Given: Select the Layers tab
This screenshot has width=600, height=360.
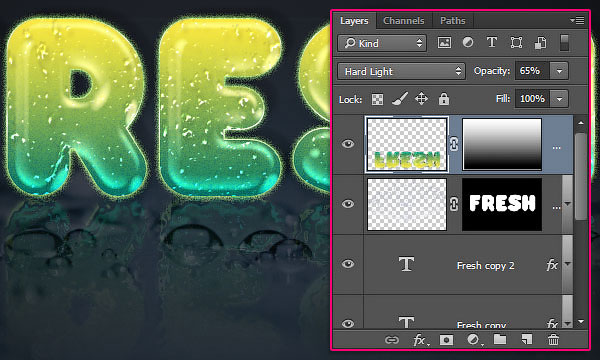Looking at the screenshot, I should (354, 21).
